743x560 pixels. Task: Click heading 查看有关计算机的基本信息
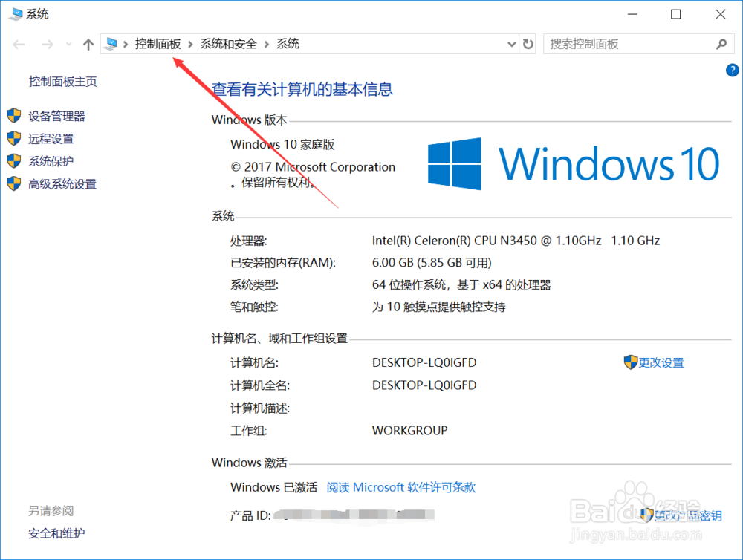click(x=302, y=89)
